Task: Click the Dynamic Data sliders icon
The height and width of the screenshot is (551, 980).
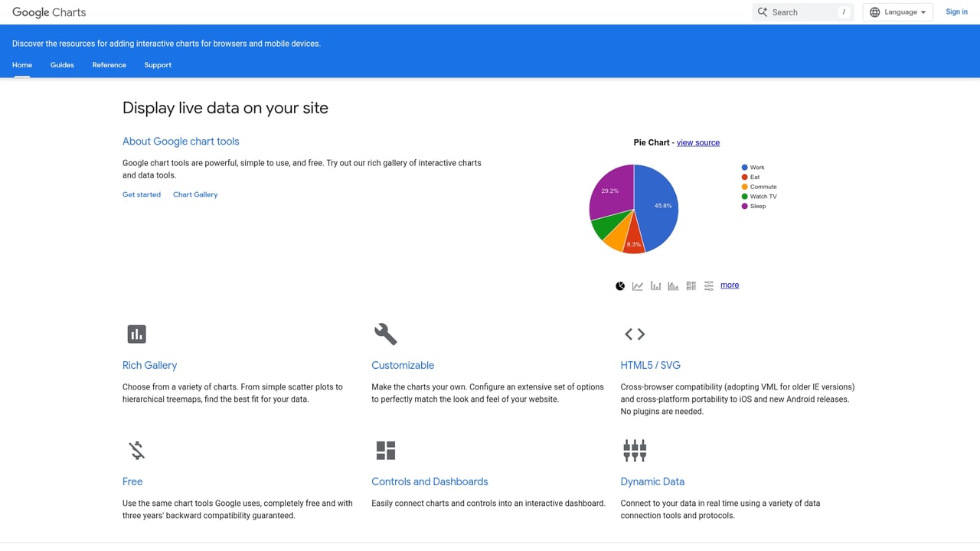Action: pos(635,450)
